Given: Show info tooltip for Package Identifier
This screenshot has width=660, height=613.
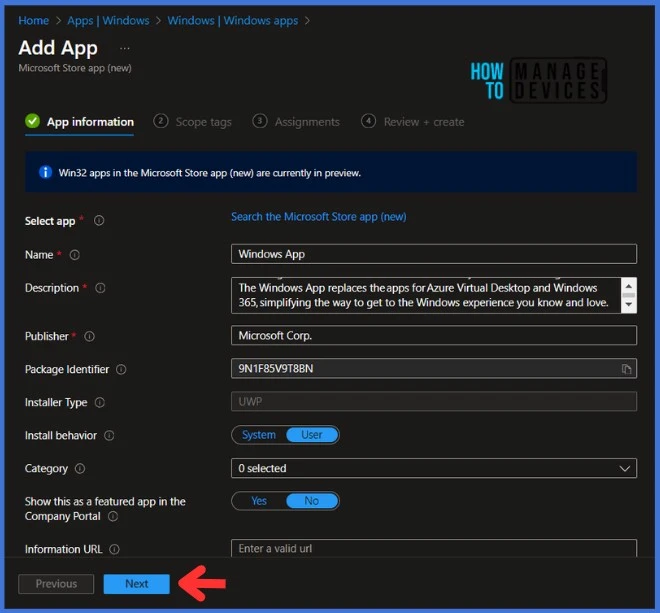Looking at the screenshot, I should coord(121,369).
